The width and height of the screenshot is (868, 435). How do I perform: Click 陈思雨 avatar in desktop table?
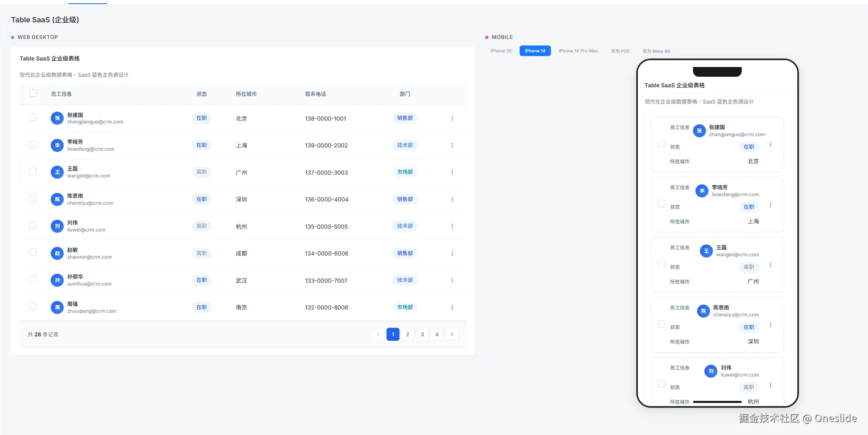57,199
